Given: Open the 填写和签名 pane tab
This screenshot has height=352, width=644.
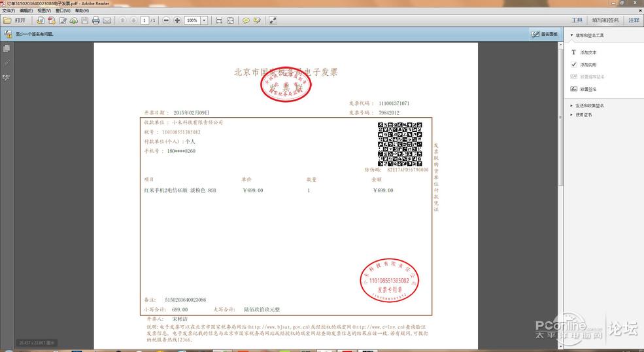Looking at the screenshot, I should [x=605, y=20].
